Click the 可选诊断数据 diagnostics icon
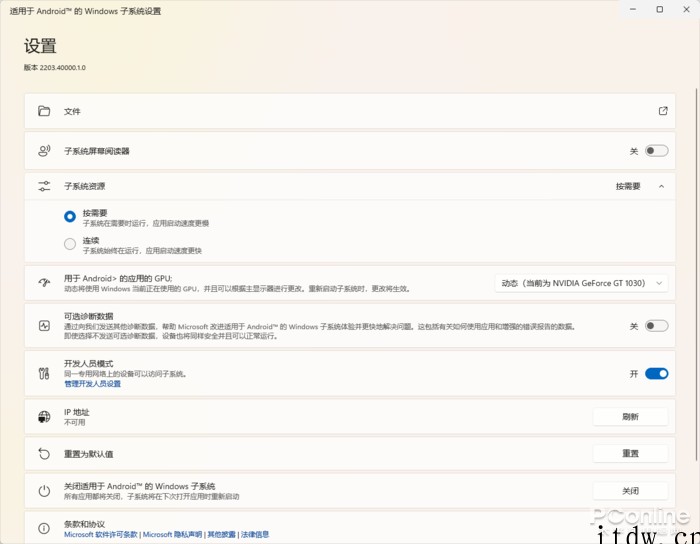This screenshot has width=700, height=544. coord(44,326)
